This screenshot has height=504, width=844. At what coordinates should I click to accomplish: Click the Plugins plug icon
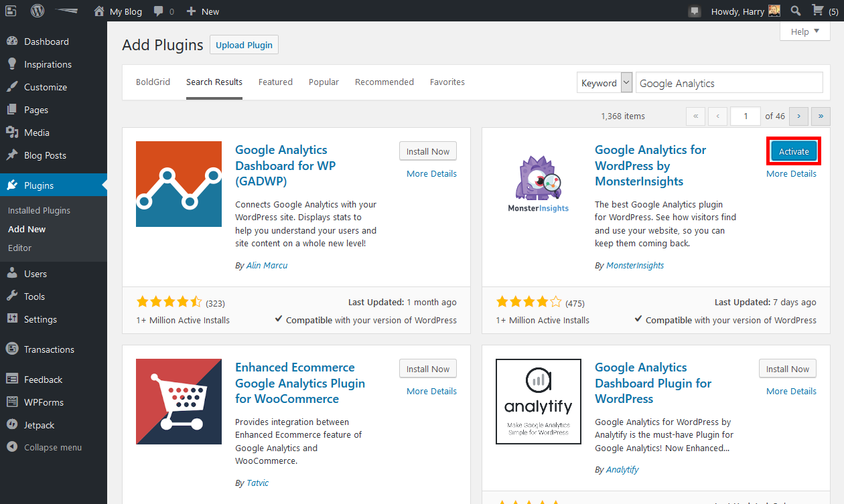(x=12, y=185)
